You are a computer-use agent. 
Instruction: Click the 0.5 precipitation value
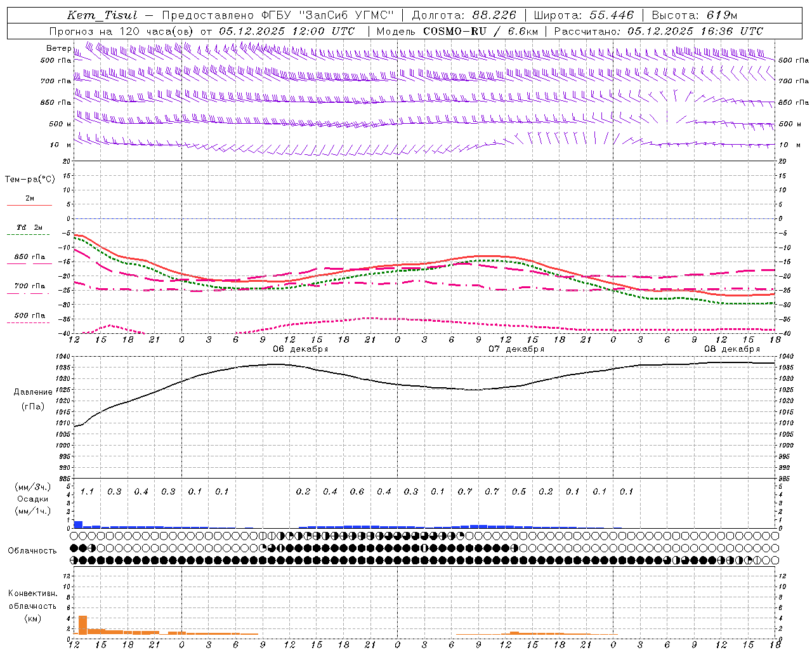pyautogui.click(x=519, y=491)
